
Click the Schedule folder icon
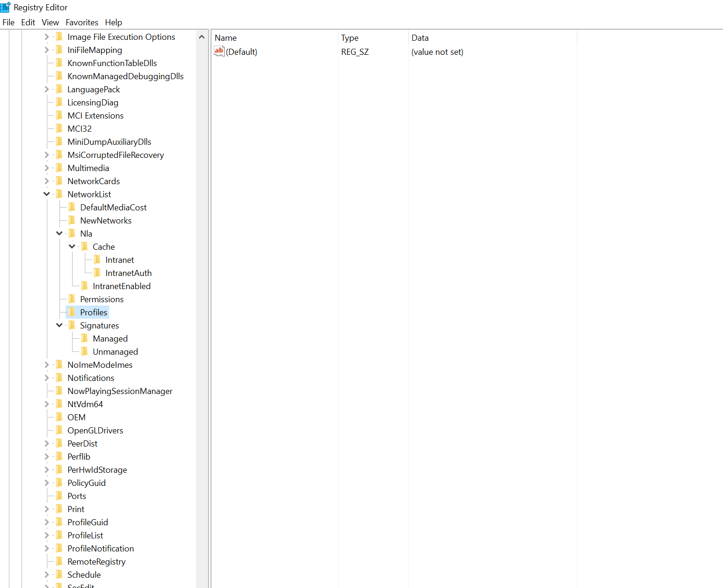point(60,574)
